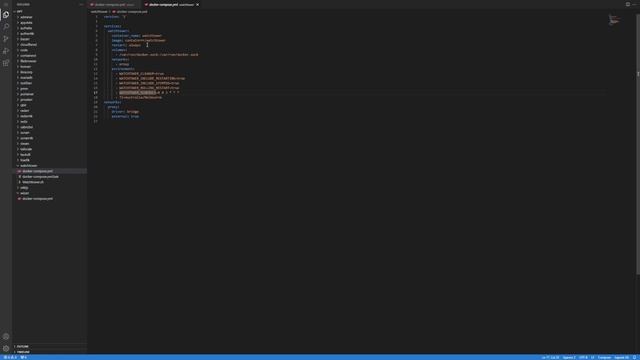Expand the authentik folder
The image size is (640, 360).
tap(27, 33)
